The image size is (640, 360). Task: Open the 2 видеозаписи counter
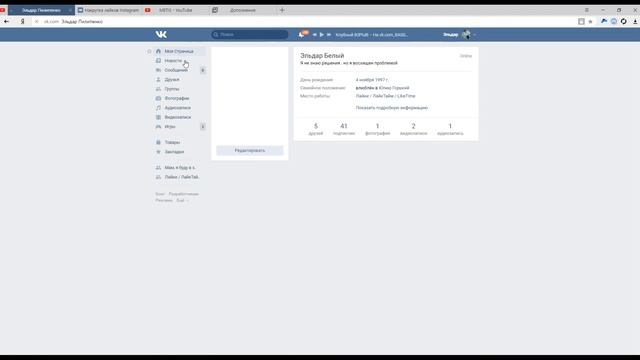pos(413,129)
